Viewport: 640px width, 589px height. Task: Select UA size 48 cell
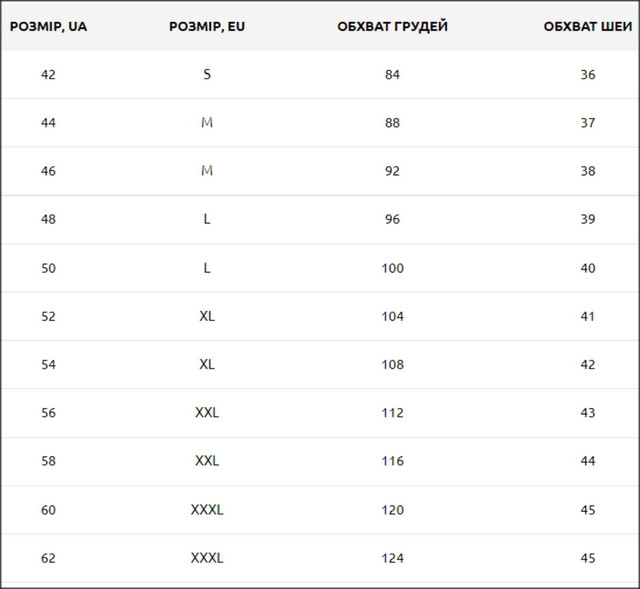48,219
